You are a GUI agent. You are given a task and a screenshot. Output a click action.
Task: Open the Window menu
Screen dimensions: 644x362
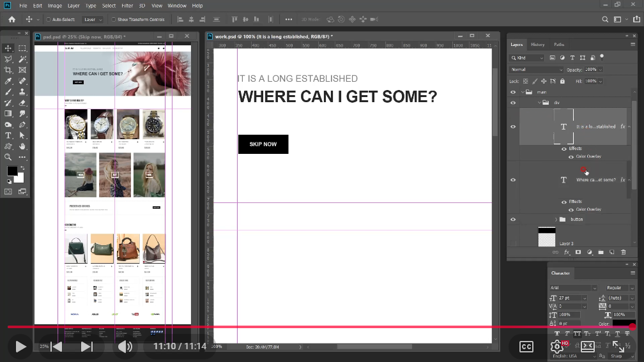(x=177, y=6)
